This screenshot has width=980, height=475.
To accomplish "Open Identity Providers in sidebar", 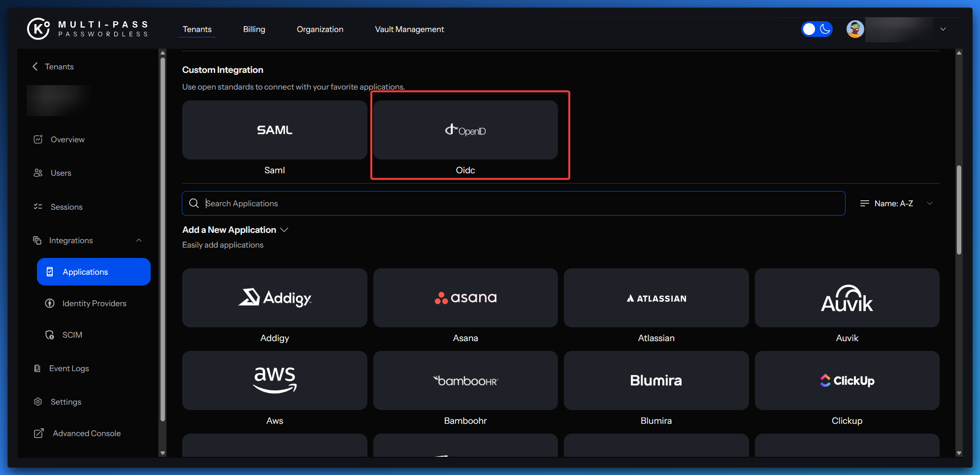I will point(94,303).
